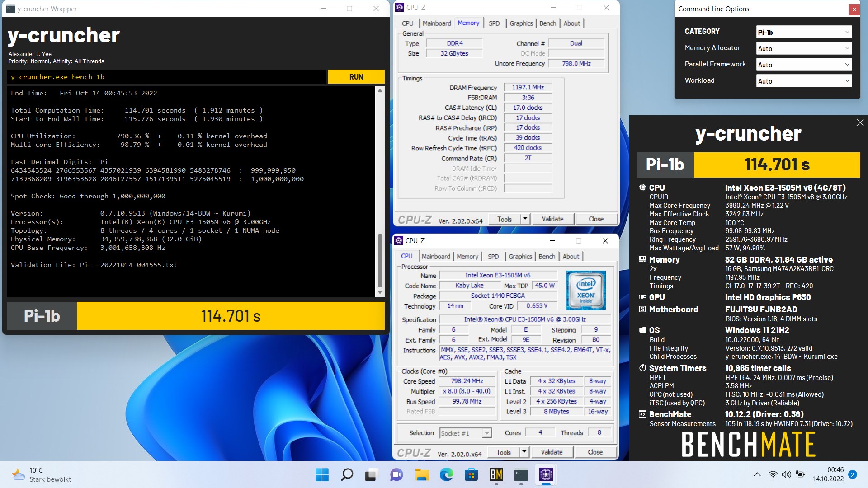Click the Memory section icon in BenchMate panel
This screenshot has width=868, height=488.
642,259
